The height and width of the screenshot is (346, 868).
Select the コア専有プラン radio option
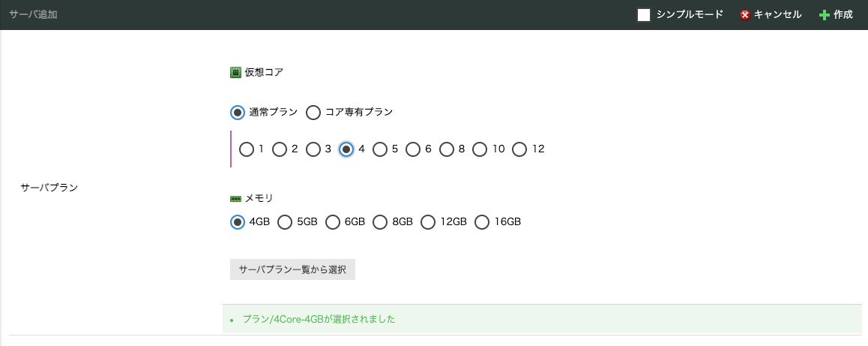313,113
